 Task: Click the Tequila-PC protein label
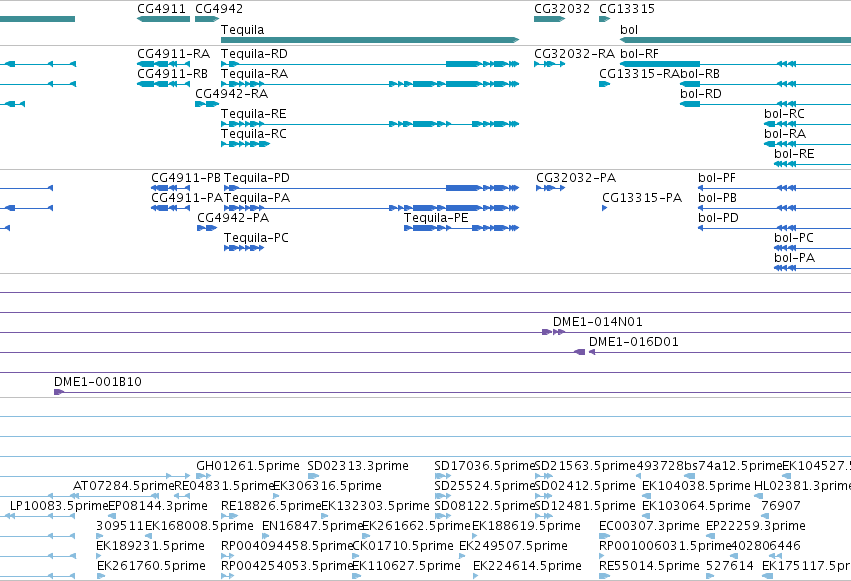point(256,239)
